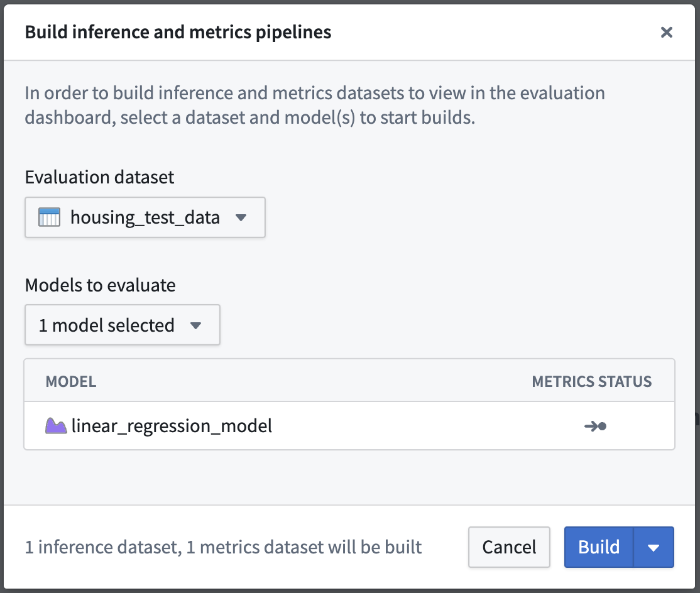Image resolution: width=700 pixels, height=593 pixels.
Task: Click the dialog title 'Build inference and metrics pipelines'
Action: (178, 32)
